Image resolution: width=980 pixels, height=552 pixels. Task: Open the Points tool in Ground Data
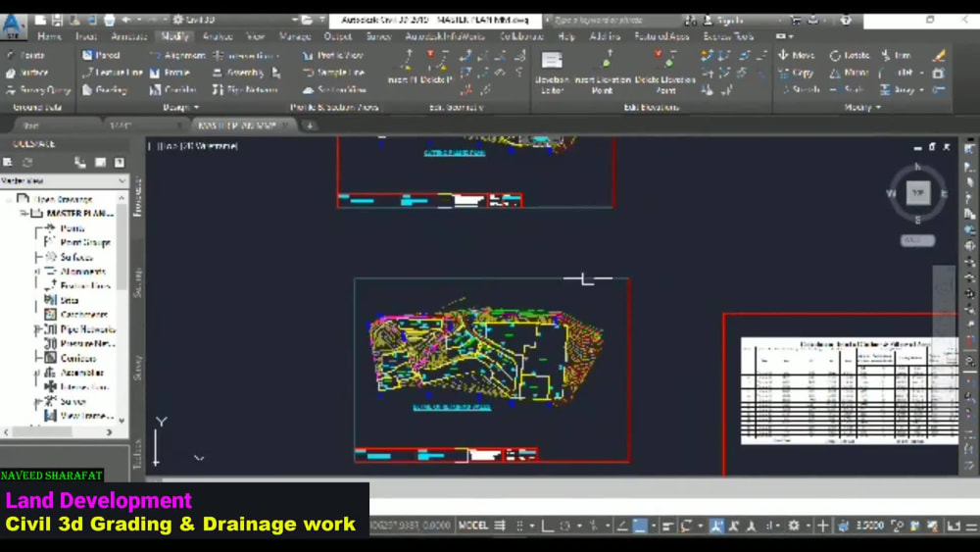(26, 55)
